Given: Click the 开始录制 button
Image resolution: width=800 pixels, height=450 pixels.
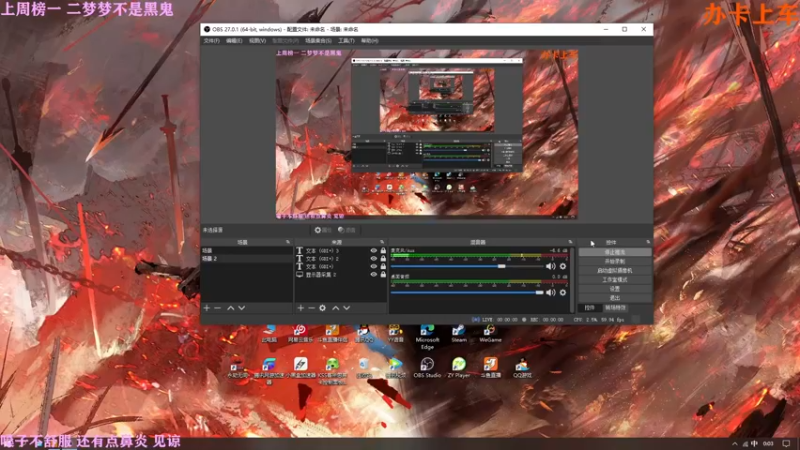Looking at the screenshot, I should click(615, 261).
